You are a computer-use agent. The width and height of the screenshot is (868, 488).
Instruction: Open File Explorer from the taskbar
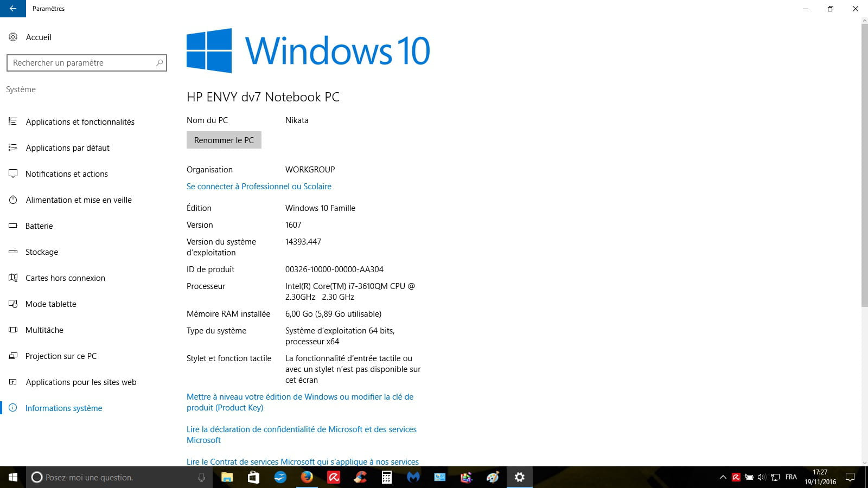click(x=227, y=477)
